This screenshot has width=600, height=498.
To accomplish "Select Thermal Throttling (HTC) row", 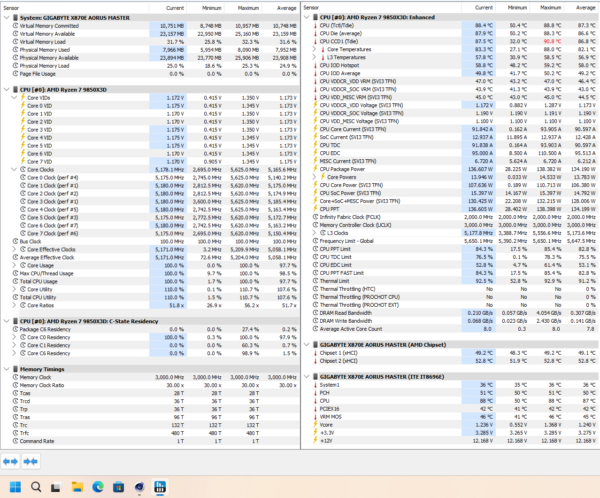I will 450,289.
